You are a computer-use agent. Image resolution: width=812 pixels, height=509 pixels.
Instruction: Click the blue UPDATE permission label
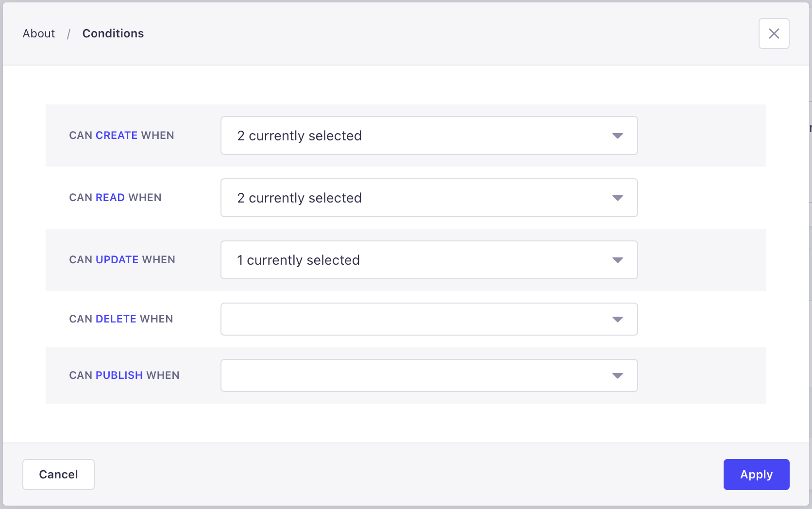(x=117, y=259)
